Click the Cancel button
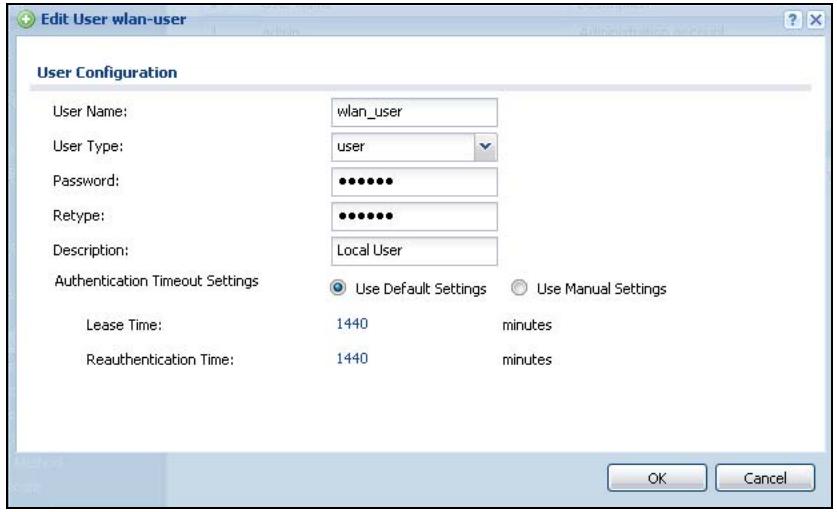837x512 pixels. pyautogui.click(x=765, y=478)
